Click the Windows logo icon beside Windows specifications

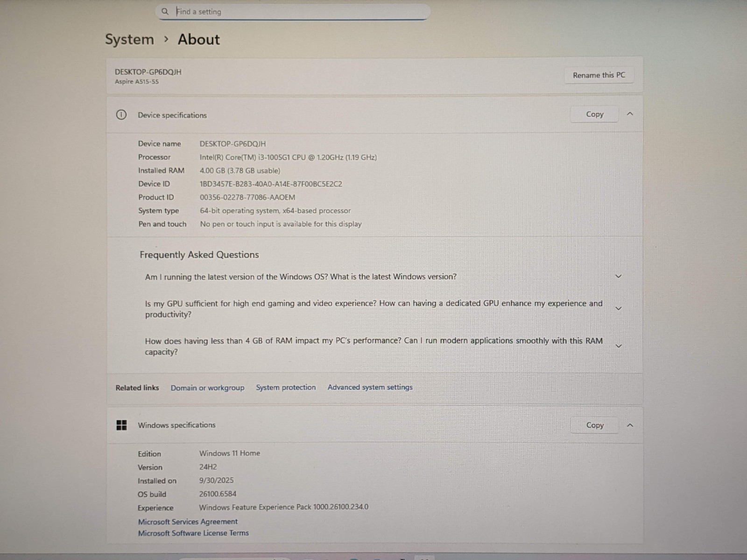pyautogui.click(x=121, y=425)
